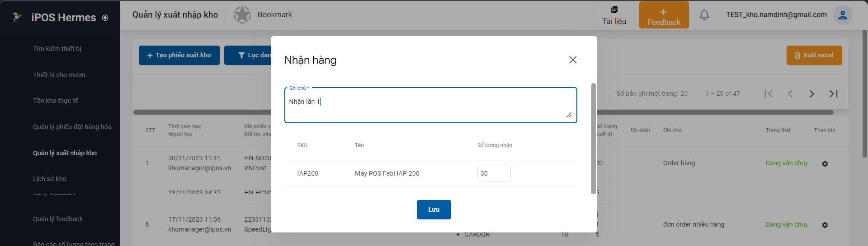Close the Nhận hàng dialog
The width and height of the screenshot is (868, 246).
[x=573, y=60]
